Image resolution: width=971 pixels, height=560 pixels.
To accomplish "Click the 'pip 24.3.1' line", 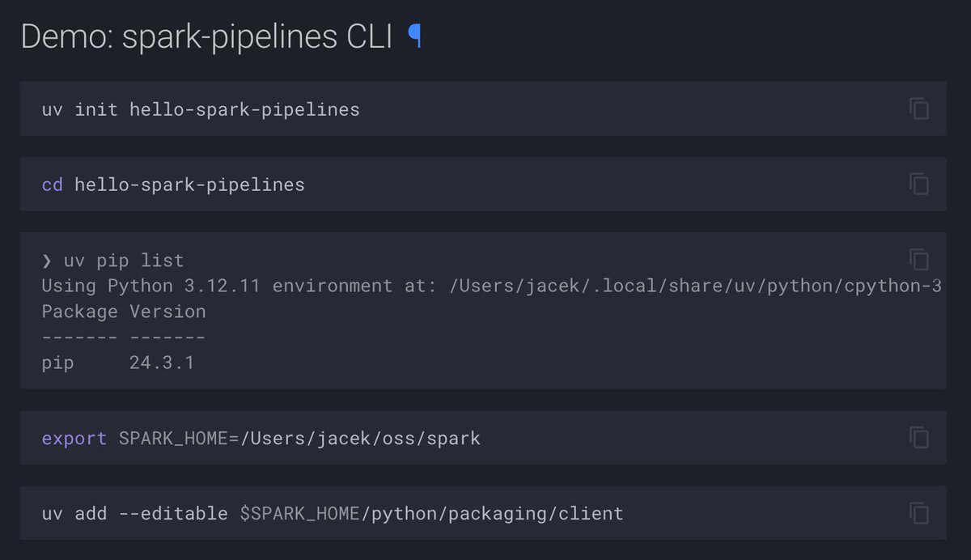I will click(118, 363).
